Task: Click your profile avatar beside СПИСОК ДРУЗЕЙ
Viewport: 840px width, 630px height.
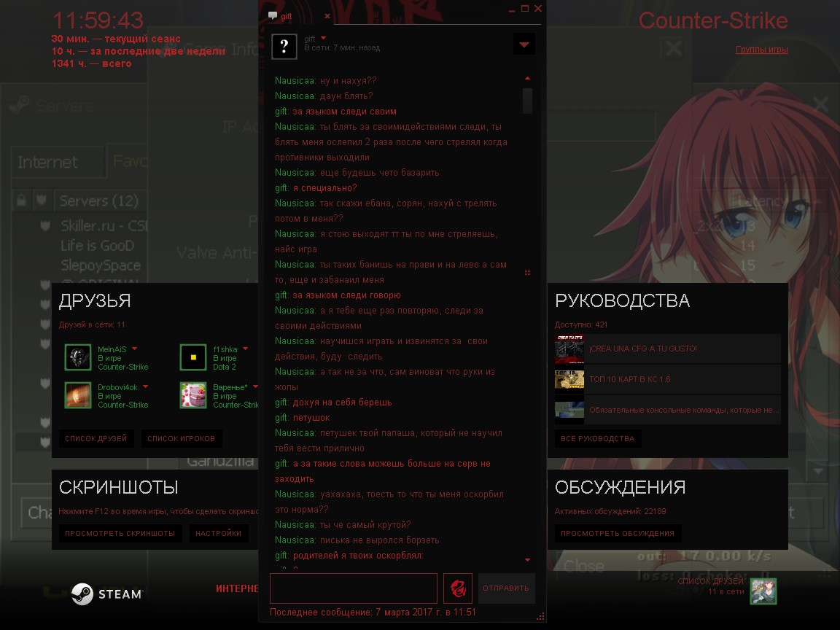Action: point(763,591)
